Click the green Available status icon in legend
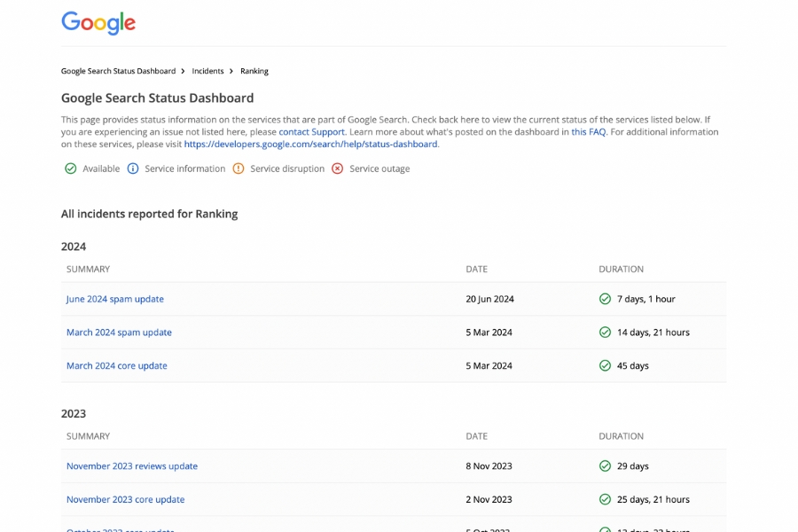Screen dimensions: 798x532 coord(70,168)
